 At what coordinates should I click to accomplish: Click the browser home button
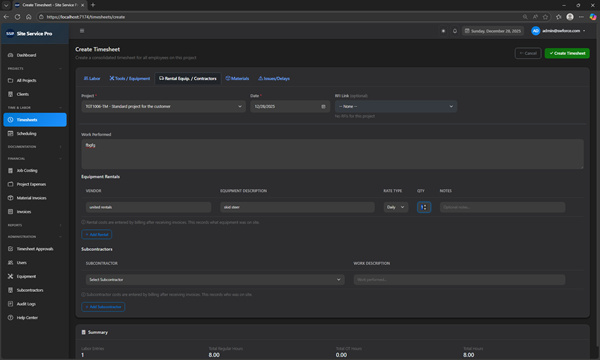29,17
